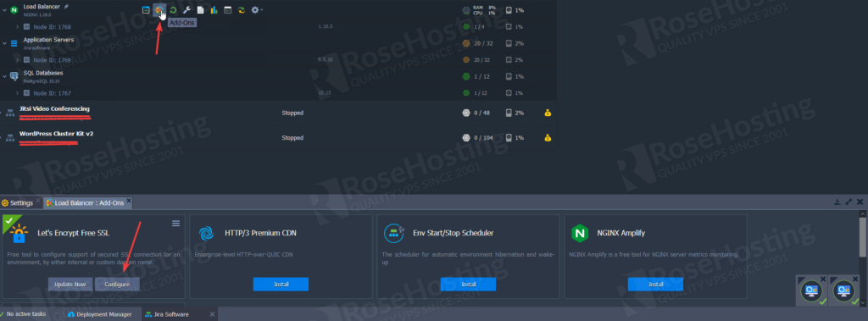Open billing money bag for WordPress Cluster
Image resolution: width=868 pixels, height=321 pixels.
pyautogui.click(x=548, y=138)
